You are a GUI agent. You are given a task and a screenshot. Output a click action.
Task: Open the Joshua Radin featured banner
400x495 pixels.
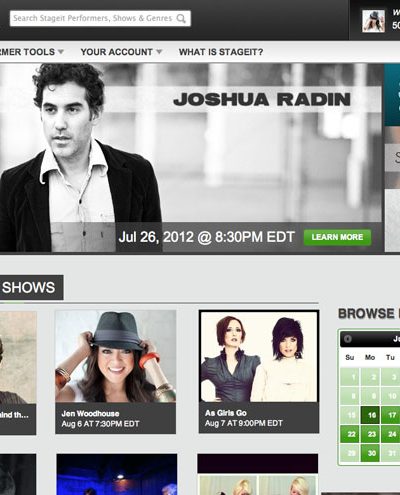pos(191,158)
